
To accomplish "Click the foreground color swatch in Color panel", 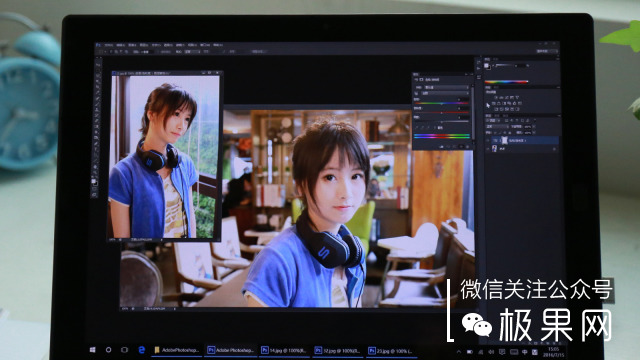I will pyautogui.click(x=486, y=65).
